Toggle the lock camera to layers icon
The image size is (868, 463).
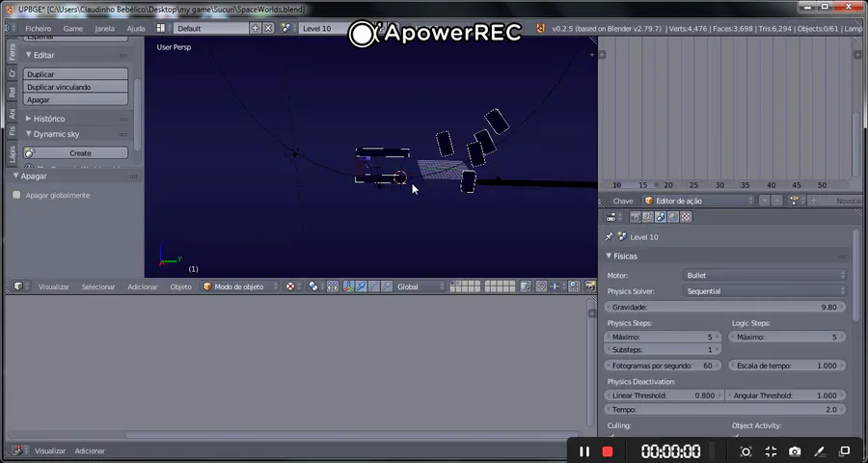pos(526,286)
